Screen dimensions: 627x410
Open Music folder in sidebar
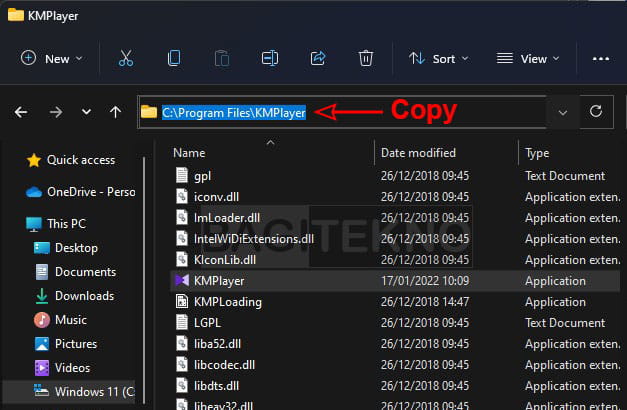tap(60, 320)
